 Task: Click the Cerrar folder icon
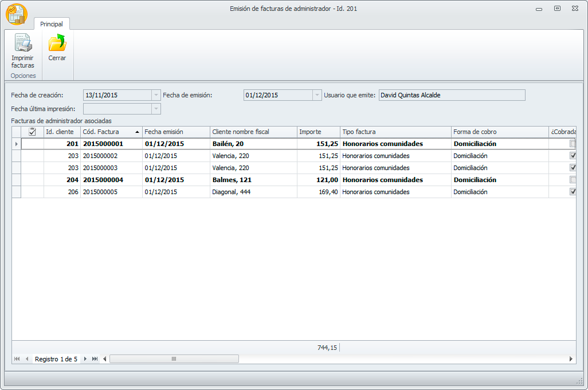tap(57, 44)
